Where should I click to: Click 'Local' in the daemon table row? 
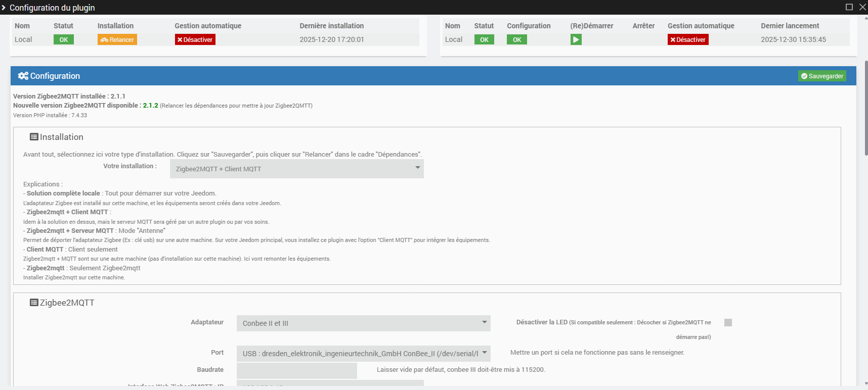(454, 39)
